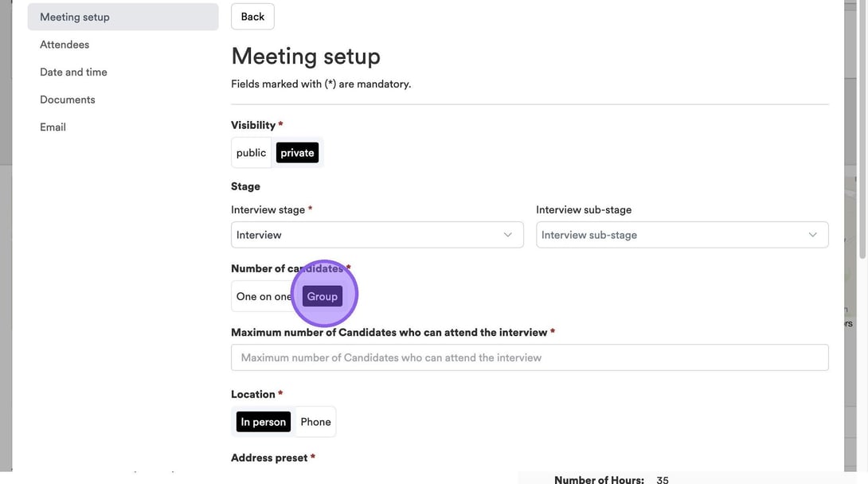The width and height of the screenshot is (868, 484).
Task: Set visibility to public
Action: [x=251, y=153]
